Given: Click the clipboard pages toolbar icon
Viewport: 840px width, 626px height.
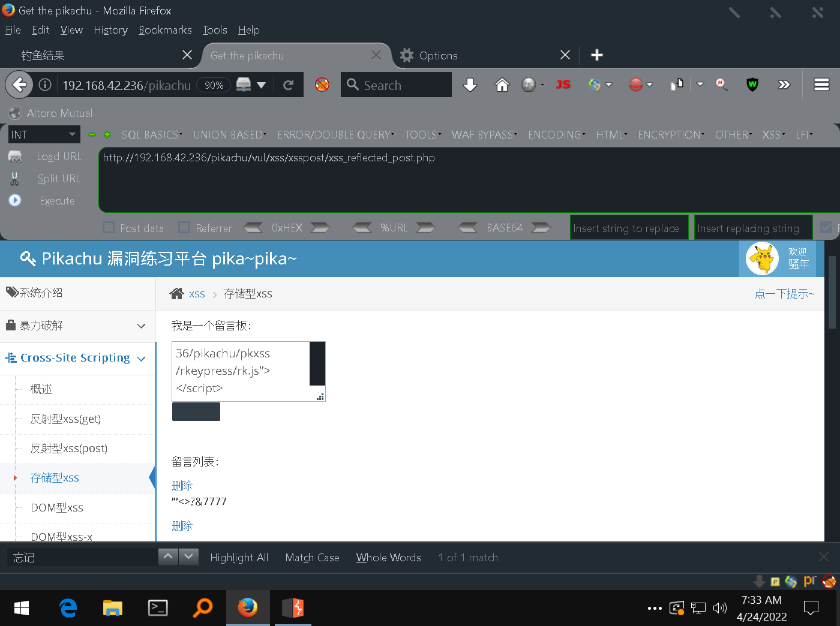Looking at the screenshot, I should (677, 85).
